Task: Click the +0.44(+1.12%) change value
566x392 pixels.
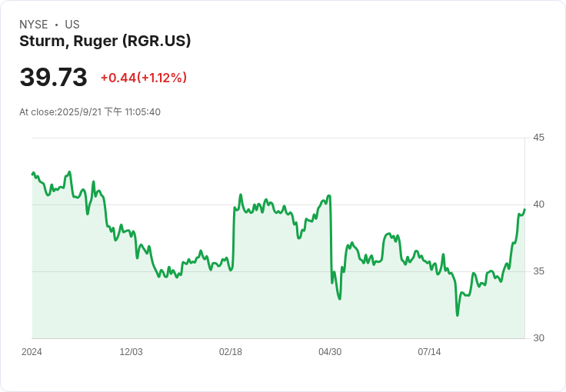Action: click(144, 78)
